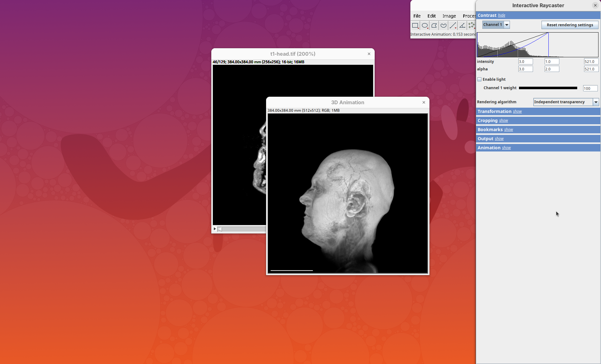601x364 pixels.
Task: Open the Image menu
Action: [449, 16]
